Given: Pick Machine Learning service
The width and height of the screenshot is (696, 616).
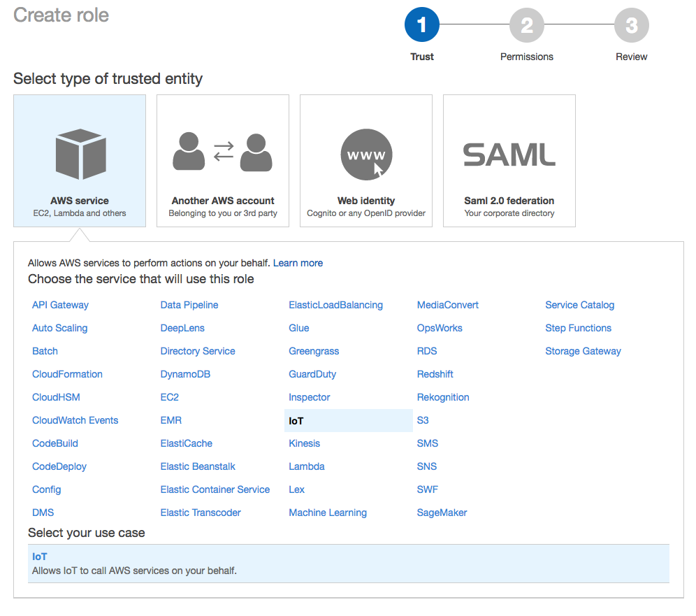Looking at the screenshot, I should tap(328, 513).
